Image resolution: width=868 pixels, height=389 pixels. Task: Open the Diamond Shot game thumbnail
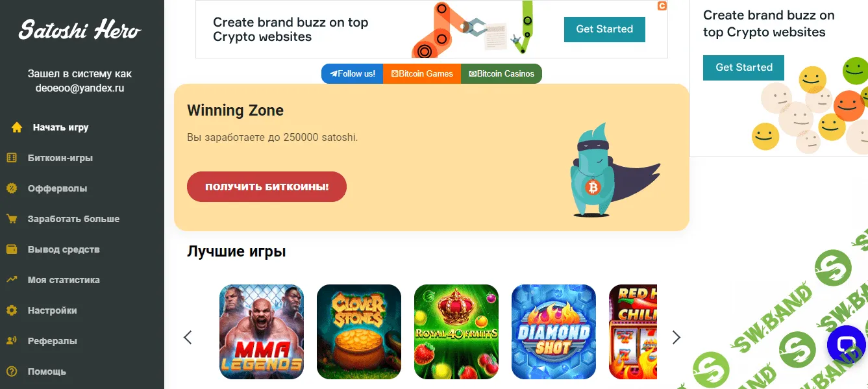(x=554, y=332)
